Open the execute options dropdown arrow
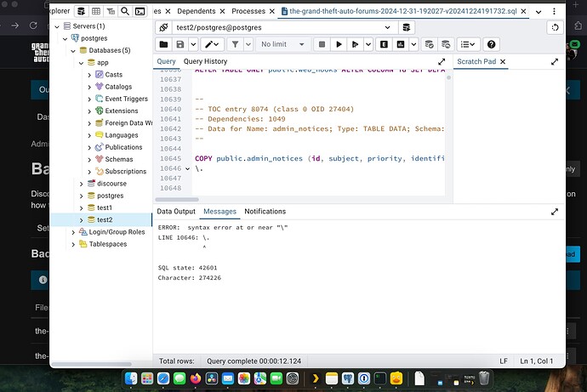The image size is (587, 392). [x=368, y=44]
